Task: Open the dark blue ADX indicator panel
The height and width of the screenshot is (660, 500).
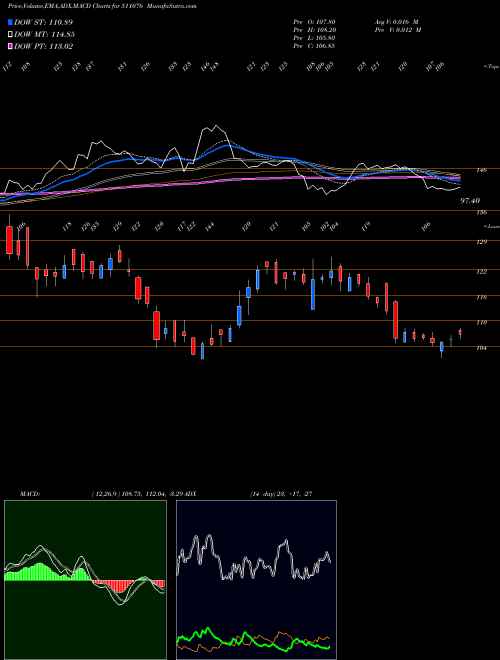Action: [256, 580]
